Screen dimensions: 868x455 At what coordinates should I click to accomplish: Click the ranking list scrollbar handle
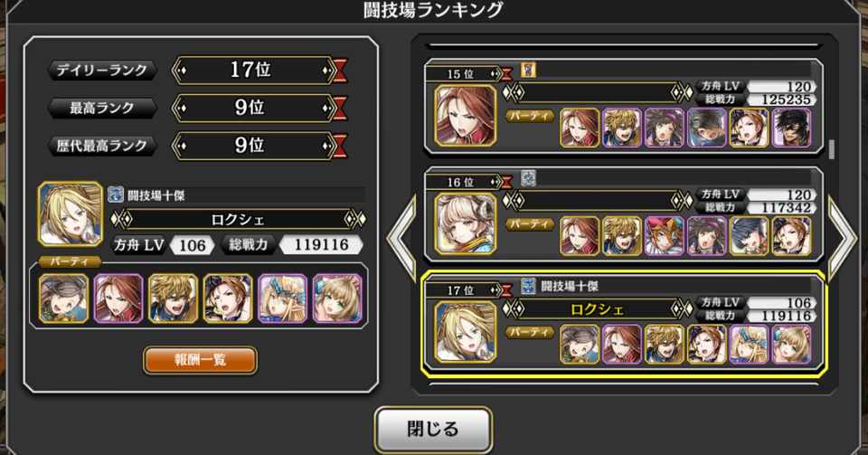coord(831,149)
